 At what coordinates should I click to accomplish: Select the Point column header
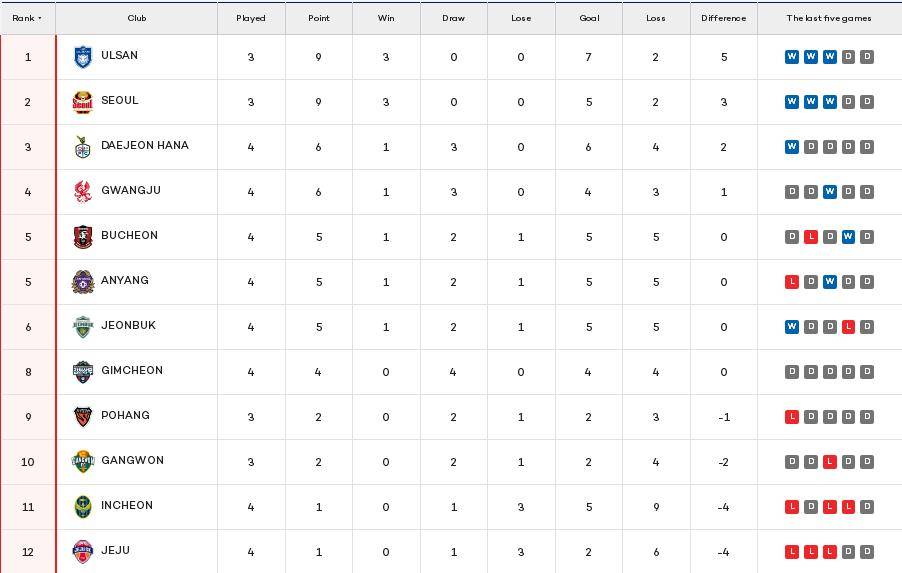[318, 19]
